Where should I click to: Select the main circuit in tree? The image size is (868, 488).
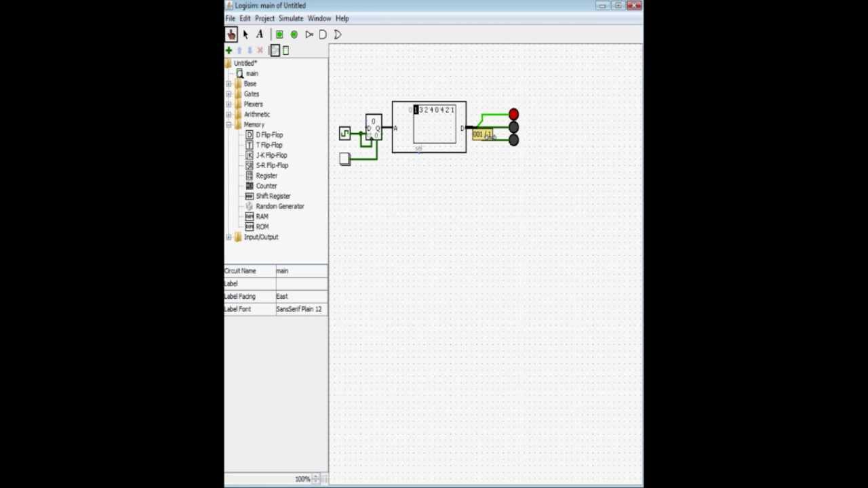pos(247,73)
